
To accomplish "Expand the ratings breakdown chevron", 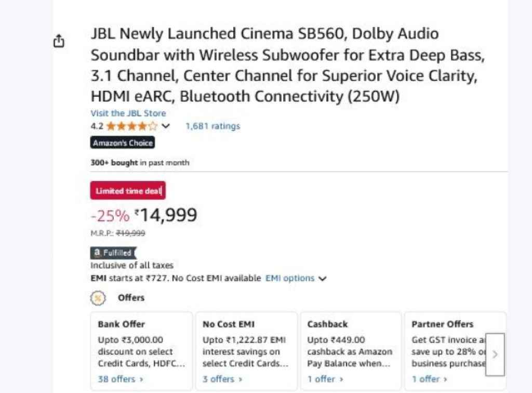I will point(165,125).
